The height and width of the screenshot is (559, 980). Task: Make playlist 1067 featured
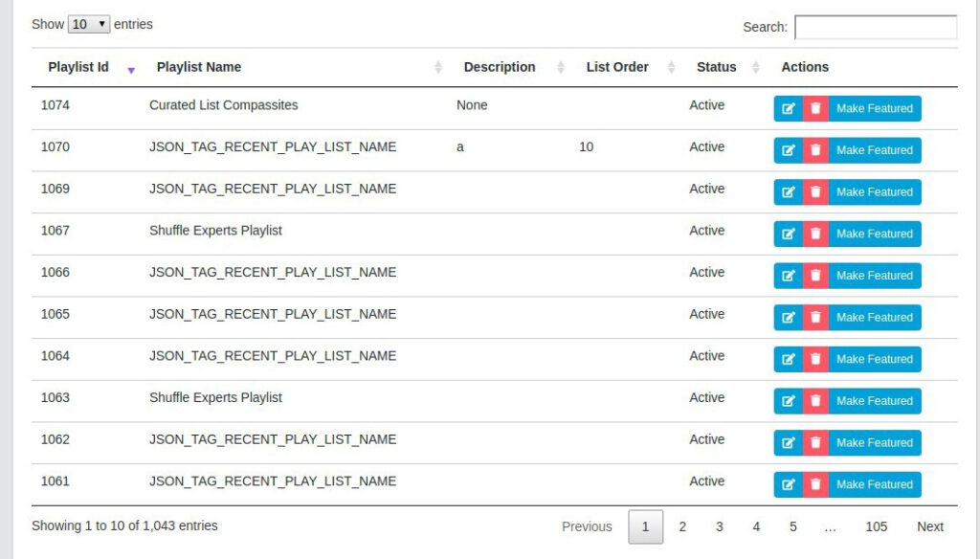click(x=875, y=234)
